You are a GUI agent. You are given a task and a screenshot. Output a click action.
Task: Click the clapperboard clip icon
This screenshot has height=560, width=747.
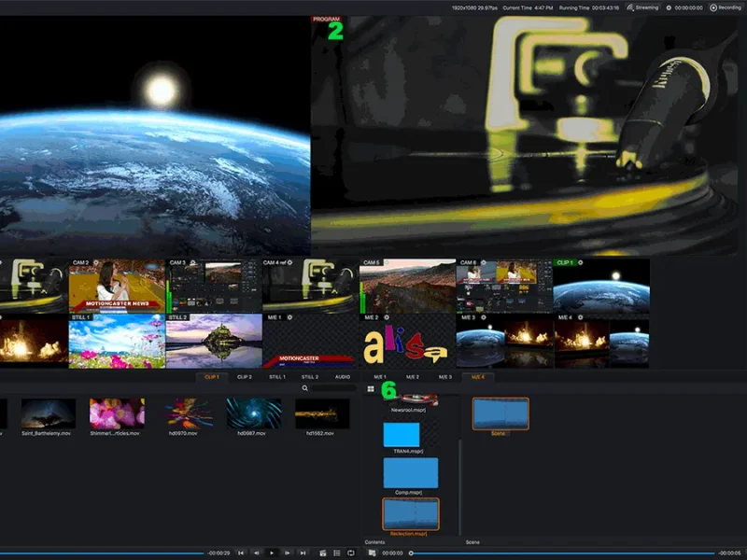pyautogui.click(x=322, y=553)
